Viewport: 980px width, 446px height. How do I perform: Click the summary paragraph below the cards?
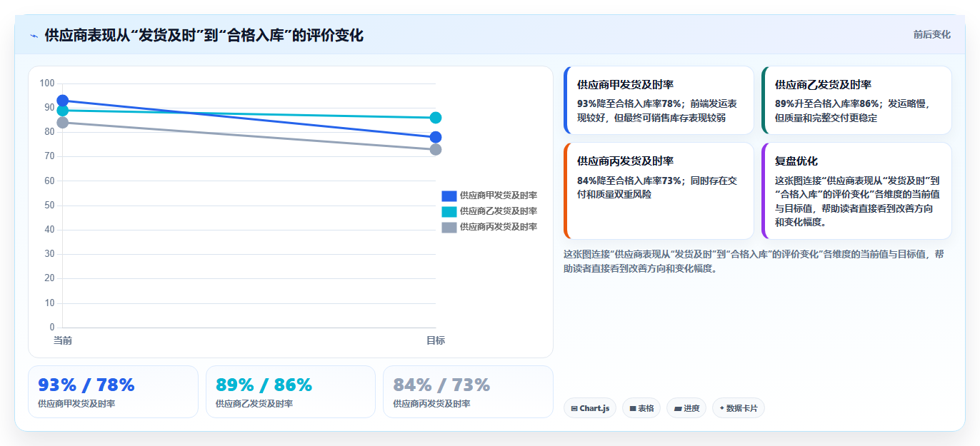[x=754, y=261]
